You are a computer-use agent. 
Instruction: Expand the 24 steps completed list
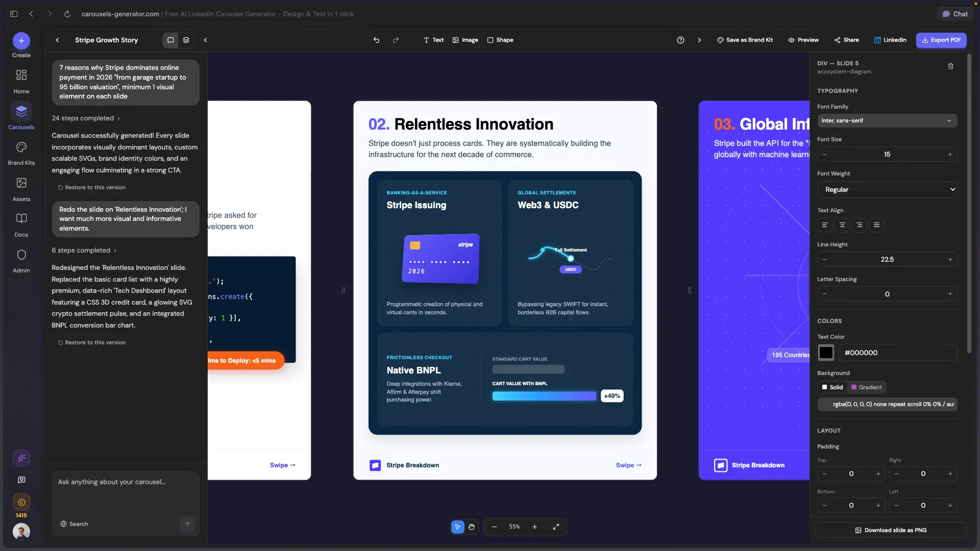pos(86,118)
